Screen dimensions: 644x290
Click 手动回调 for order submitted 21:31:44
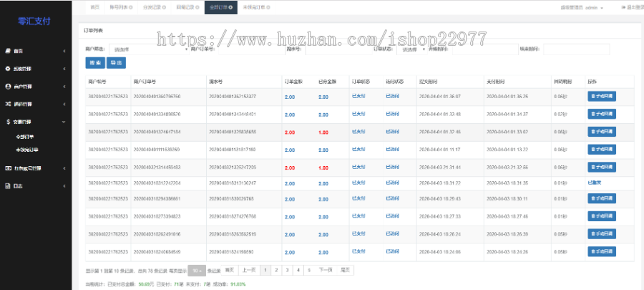[x=602, y=167]
